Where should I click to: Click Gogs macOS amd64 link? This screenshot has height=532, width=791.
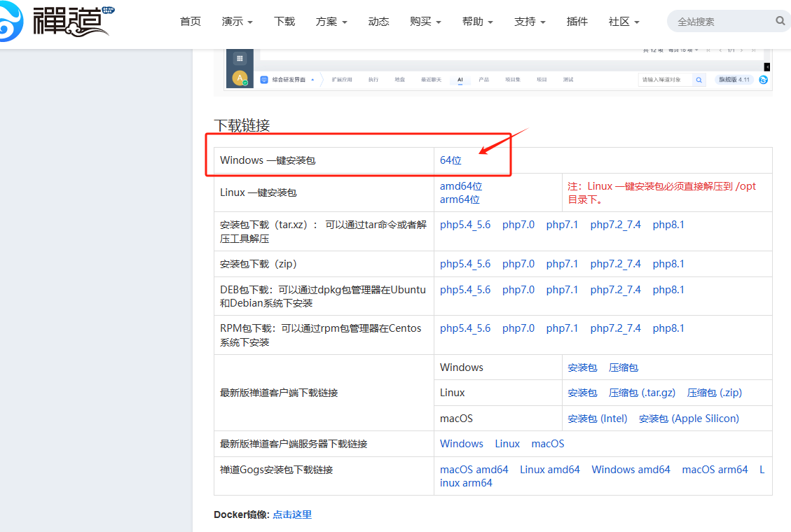pos(474,470)
